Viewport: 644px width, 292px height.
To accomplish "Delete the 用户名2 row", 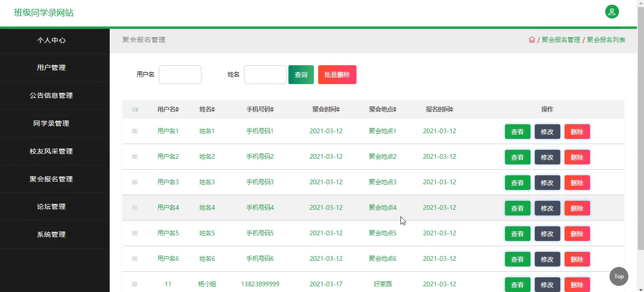I will (x=577, y=157).
